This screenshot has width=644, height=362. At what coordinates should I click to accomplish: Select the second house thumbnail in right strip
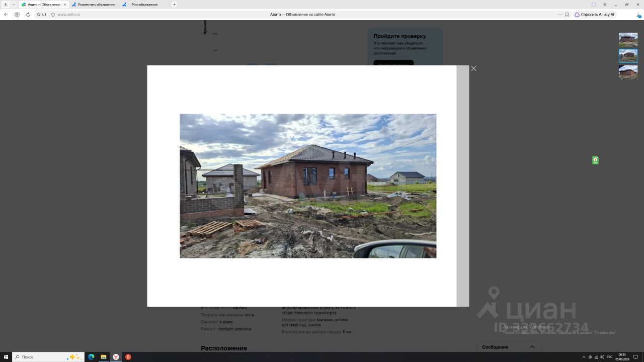[628, 55]
